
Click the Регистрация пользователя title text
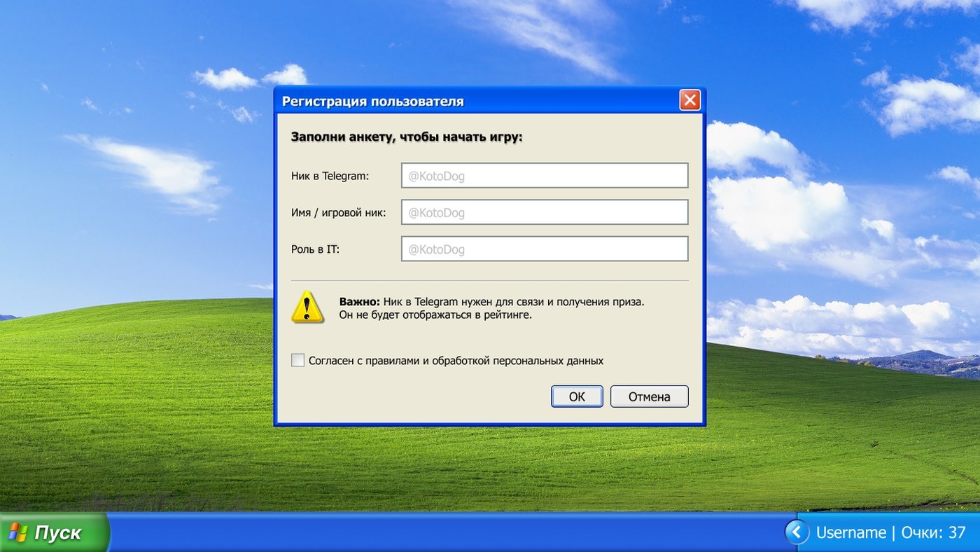(x=372, y=102)
